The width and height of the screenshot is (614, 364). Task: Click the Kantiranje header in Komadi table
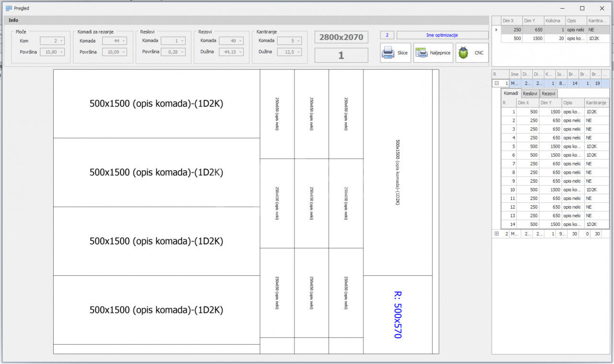coord(596,103)
